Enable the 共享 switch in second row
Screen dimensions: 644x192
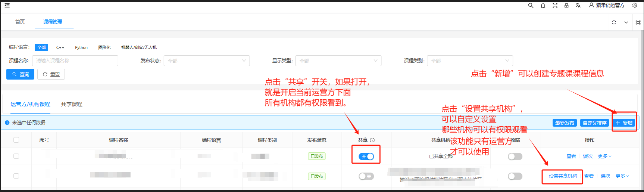pos(366,176)
